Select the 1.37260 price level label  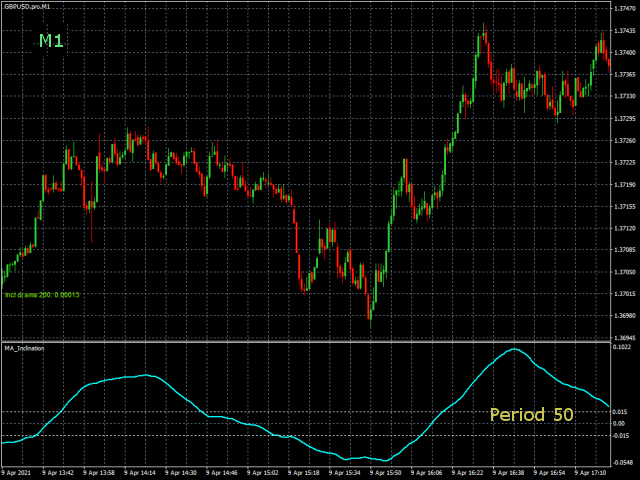click(x=624, y=140)
